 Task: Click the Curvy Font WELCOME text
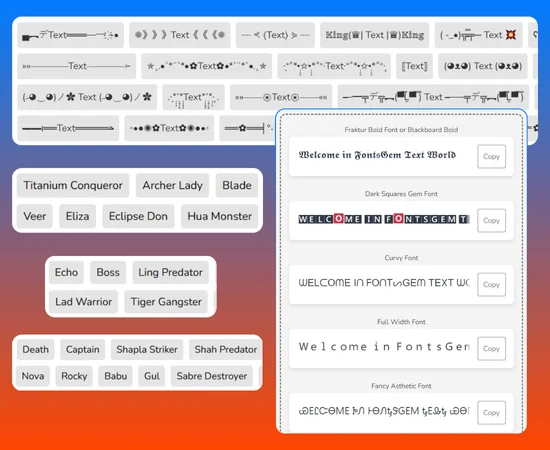(x=384, y=283)
